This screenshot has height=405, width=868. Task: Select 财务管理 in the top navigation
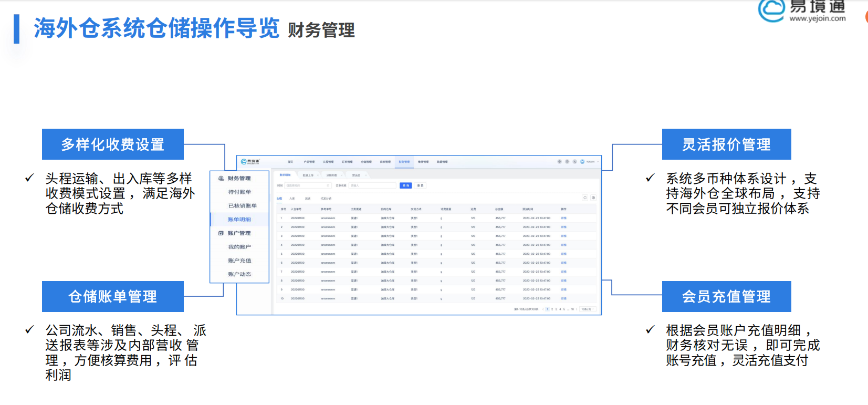(404, 162)
